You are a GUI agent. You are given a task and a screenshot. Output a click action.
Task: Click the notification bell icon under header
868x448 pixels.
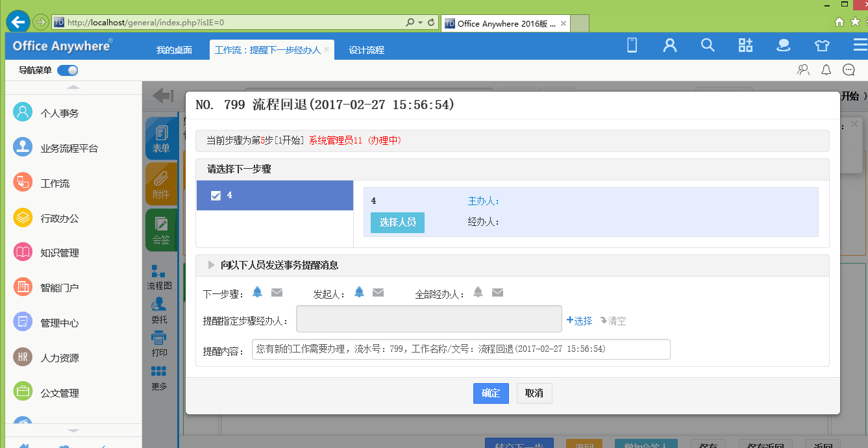point(826,70)
